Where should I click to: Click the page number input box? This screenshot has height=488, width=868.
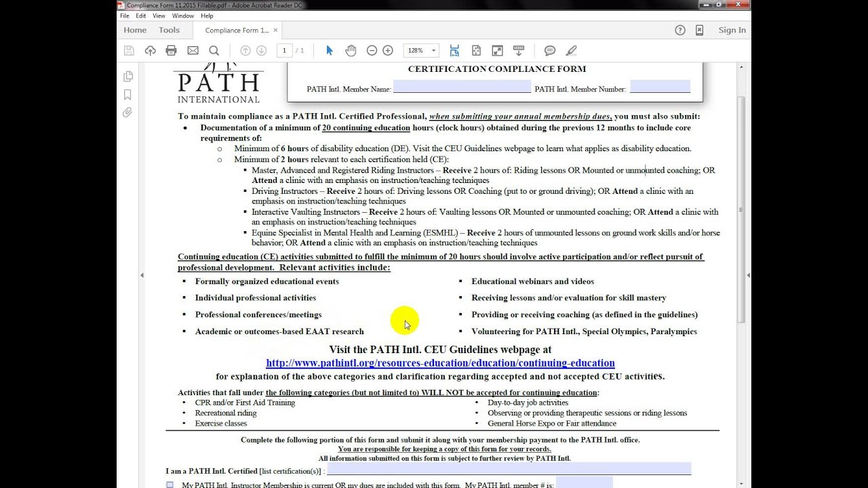click(284, 51)
